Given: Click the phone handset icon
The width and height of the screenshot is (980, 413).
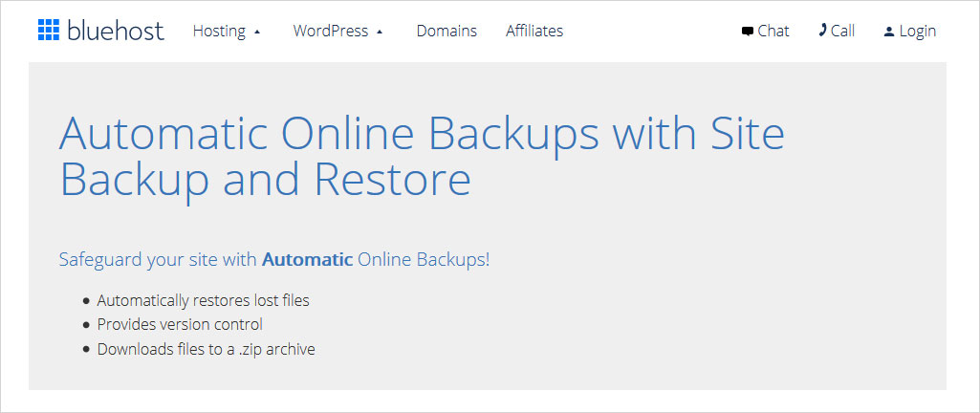Looking at the screenshot, I should pyautogui.click(x=822, y=31).
